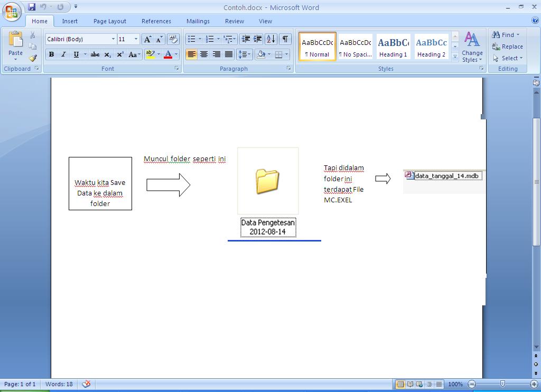Screen dimensions: 541x392
Task: Select the Format Painter brush icon
Action: [33, 58]
